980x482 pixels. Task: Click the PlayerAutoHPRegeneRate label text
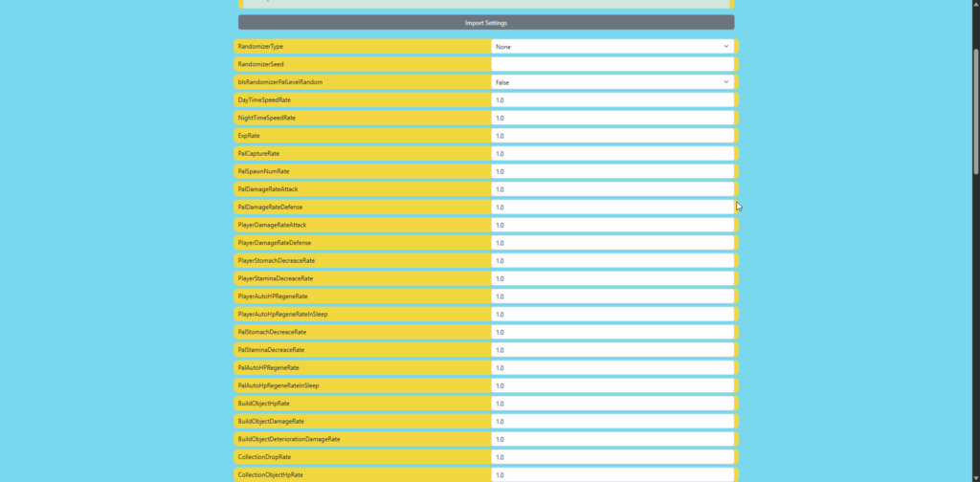(273, 296)
